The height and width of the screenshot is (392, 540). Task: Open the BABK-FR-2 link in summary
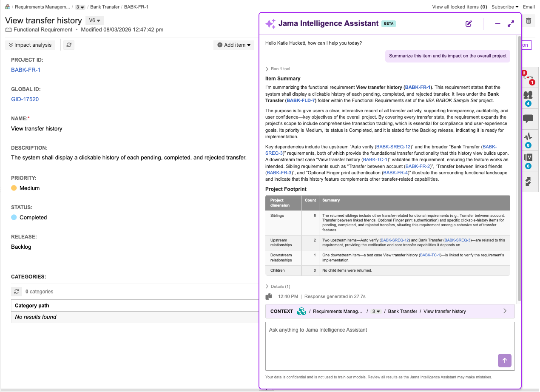tap(418, 166)
